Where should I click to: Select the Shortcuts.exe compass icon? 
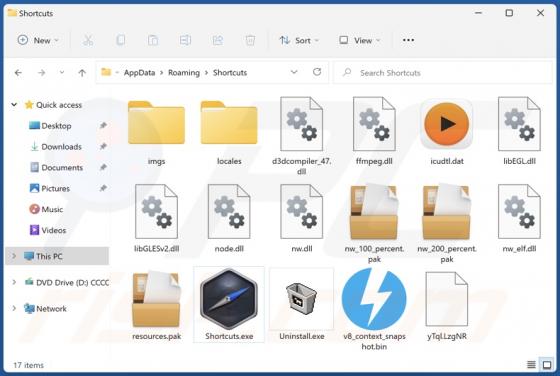(229, 299)
